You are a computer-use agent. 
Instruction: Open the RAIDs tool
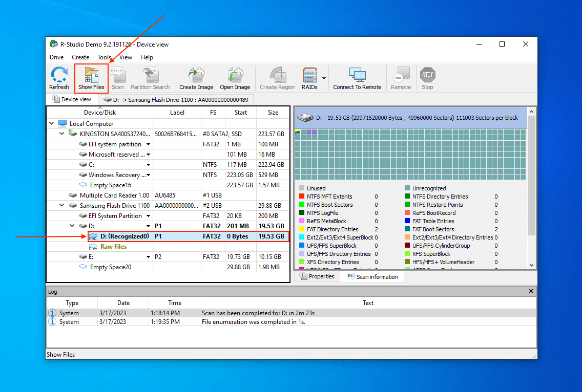(x=309, y=78)
